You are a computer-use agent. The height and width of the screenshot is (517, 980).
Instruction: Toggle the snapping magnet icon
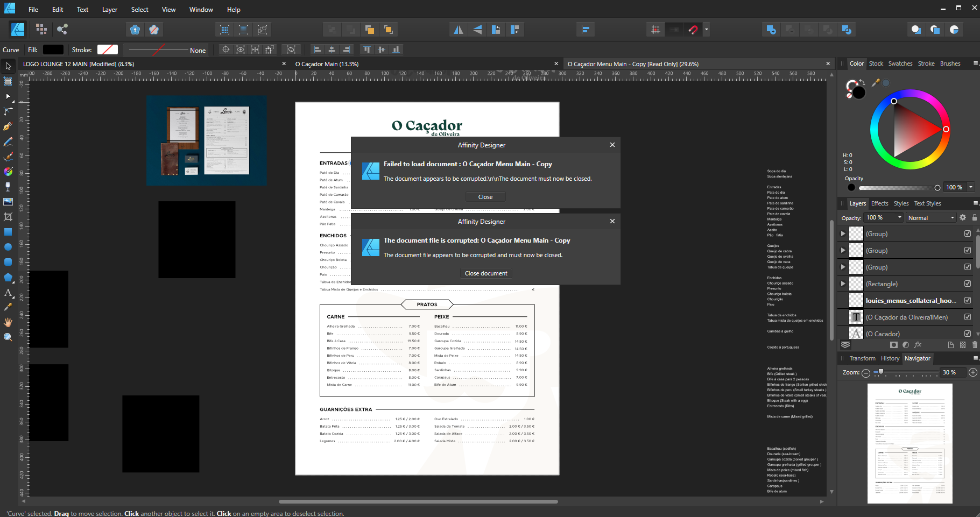tap(693, 30)
